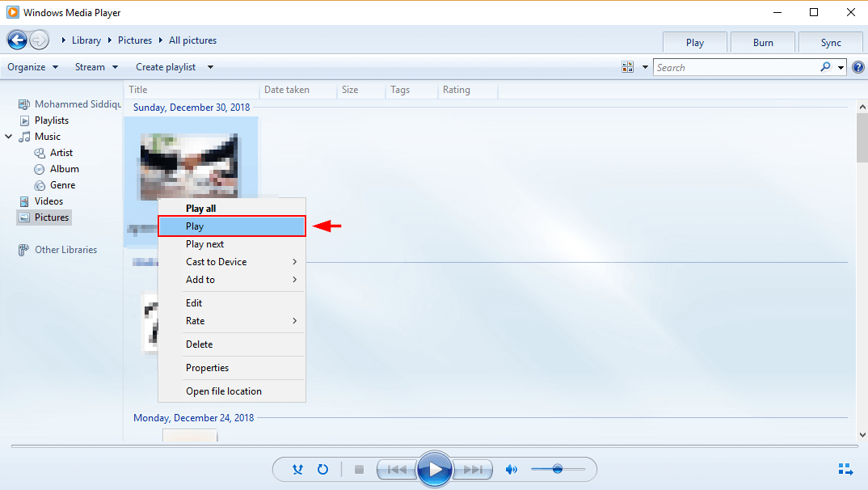Select the December 30 picture thumbnail
The image size is (868, 490).
coord(189,166)
